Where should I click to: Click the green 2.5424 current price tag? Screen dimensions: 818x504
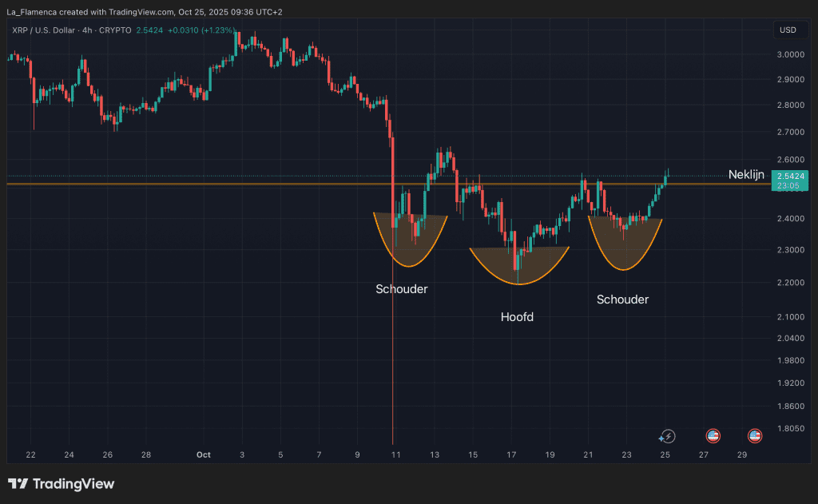pos(789,176)
